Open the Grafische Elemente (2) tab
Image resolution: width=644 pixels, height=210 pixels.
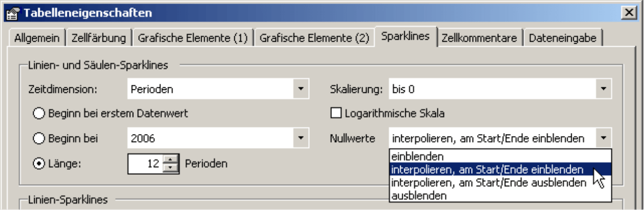(x=314, y=38)
